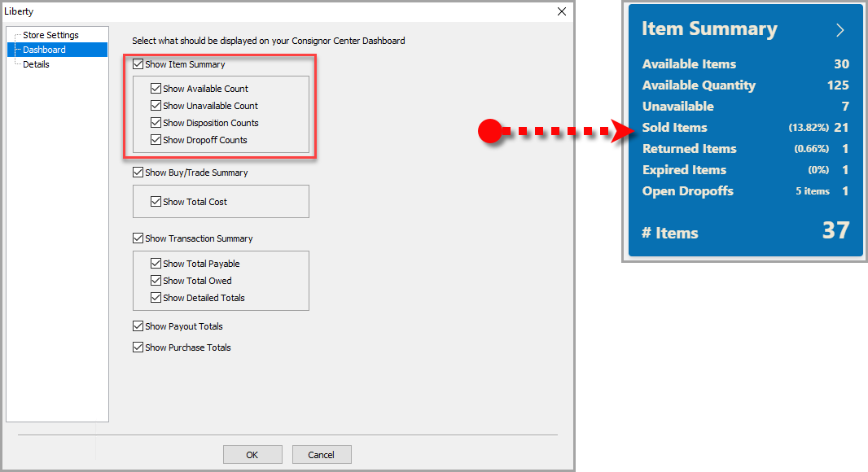Toggle Show Total Cost checkbox
The image size is (868, 472).
[x=156, y=202]
